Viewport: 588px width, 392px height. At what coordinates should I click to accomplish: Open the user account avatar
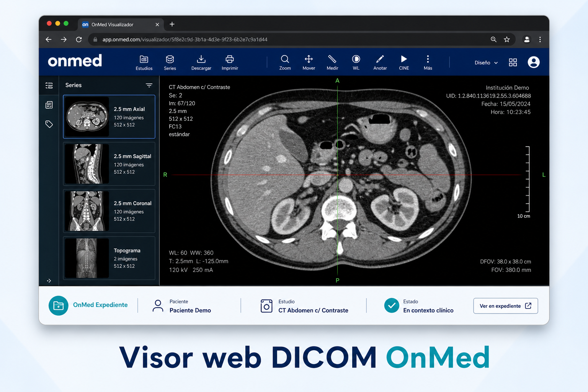pos(534,62)
